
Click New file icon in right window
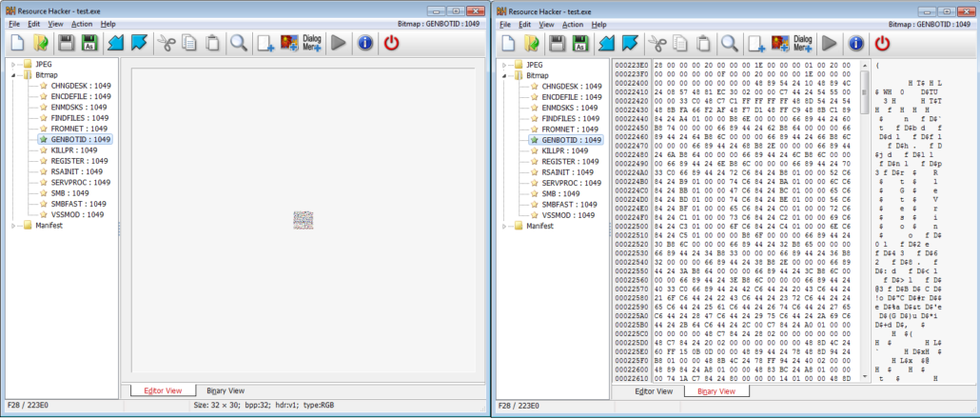(x=509, y=43)
